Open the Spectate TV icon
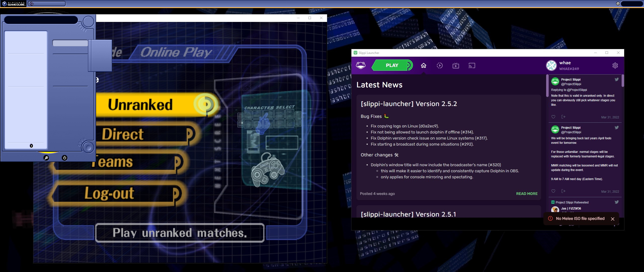Image resolution: width=644 pixels, height=272 pixels. [x=456, y=66]
